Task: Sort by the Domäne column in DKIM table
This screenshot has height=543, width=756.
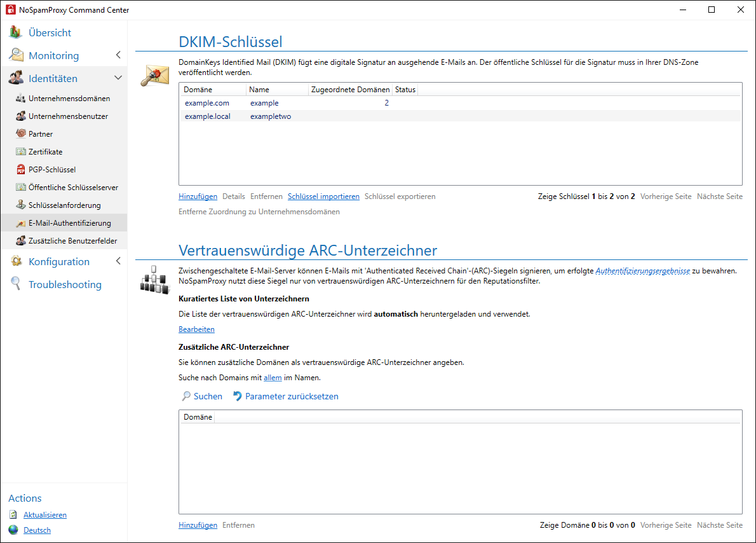Action: 213,89
